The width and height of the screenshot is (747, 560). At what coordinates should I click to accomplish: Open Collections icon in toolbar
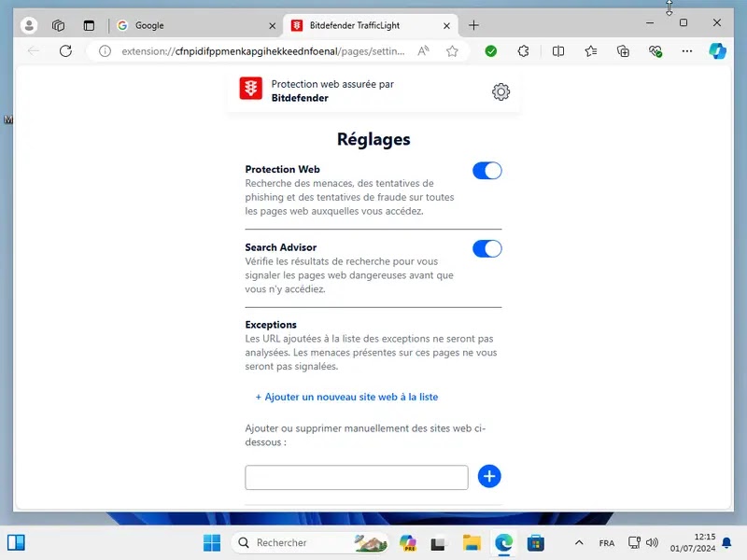623,51
